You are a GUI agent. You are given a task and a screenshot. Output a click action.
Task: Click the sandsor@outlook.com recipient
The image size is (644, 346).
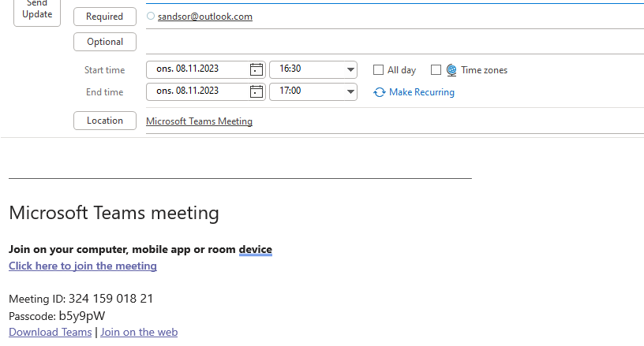point(205,17)
